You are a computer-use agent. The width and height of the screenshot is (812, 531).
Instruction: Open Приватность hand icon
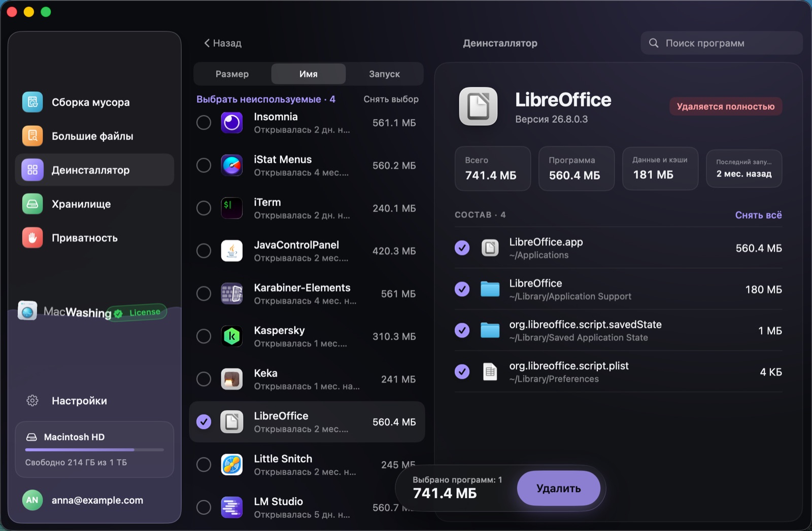(32, 238)
